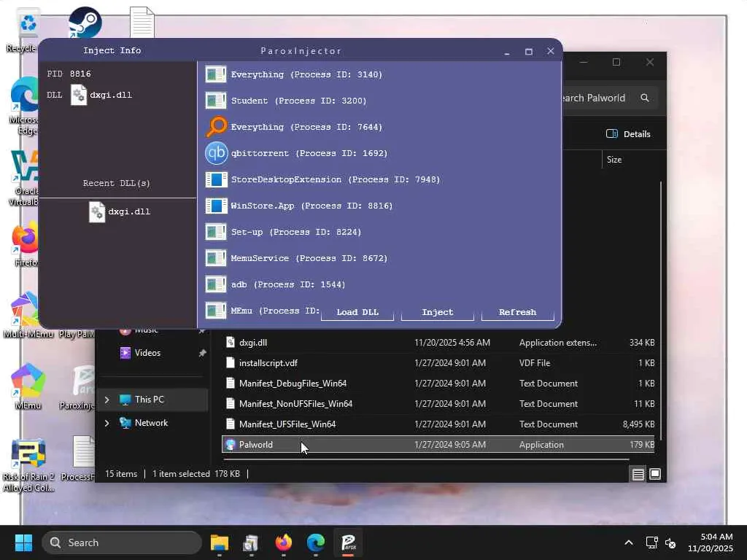Image resolution: width=747 pixels, height=560 pixels.
Task: Click the muted volume tray icon
Action: (670, 542)
